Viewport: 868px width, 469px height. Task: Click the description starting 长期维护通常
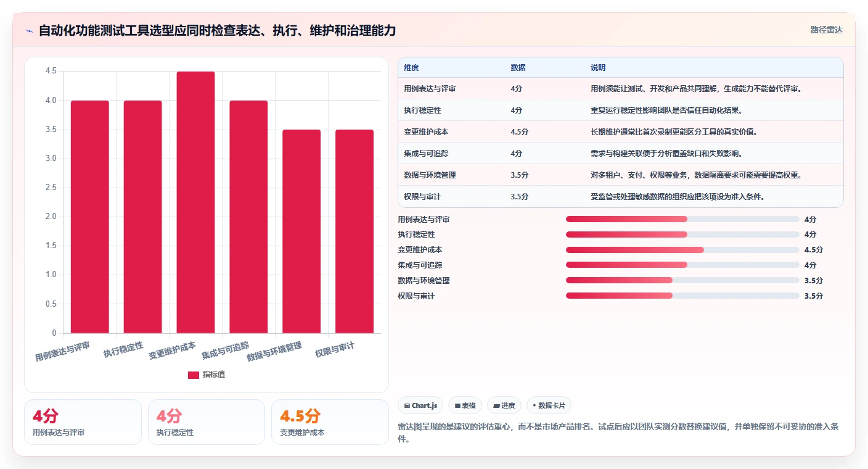pos(674,132)
